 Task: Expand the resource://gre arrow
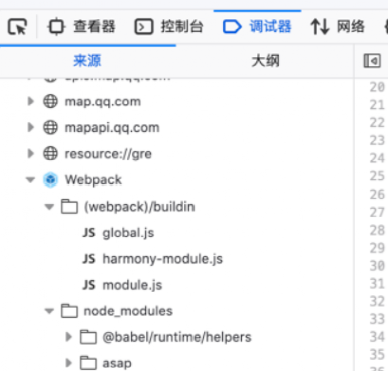(31, 153)
